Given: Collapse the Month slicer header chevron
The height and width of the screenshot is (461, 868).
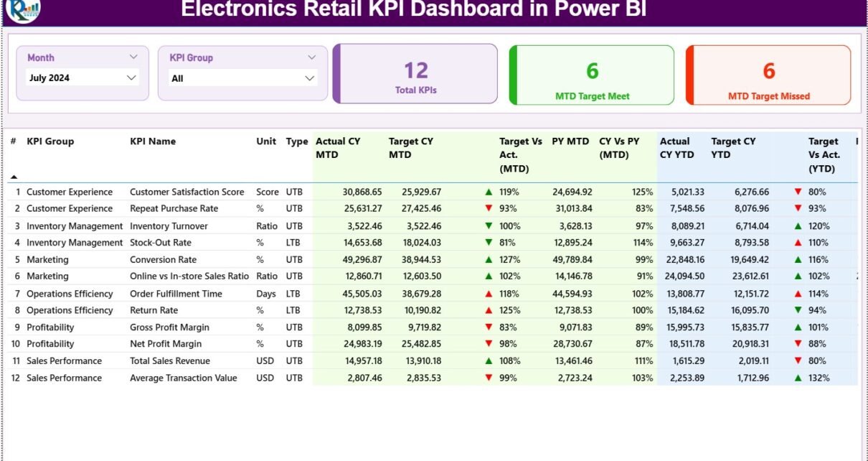Looking at the screenshot, I should (133, 57).
